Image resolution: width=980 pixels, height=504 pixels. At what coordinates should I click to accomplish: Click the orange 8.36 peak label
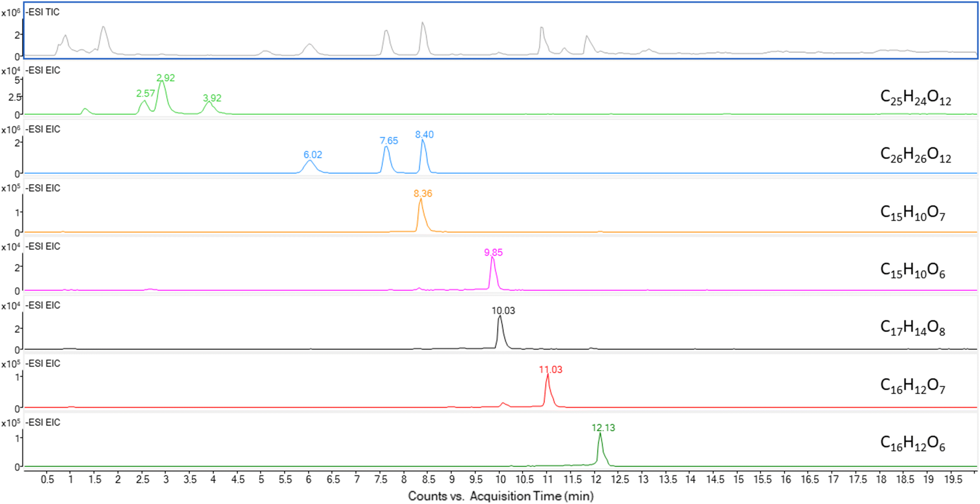(x=423, y=193)
